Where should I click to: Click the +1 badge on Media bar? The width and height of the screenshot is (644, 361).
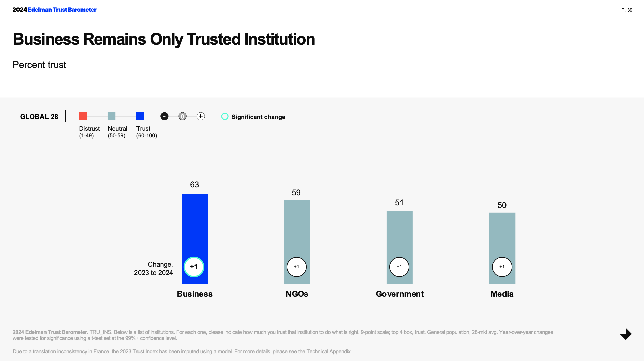(x=502, y=267)
